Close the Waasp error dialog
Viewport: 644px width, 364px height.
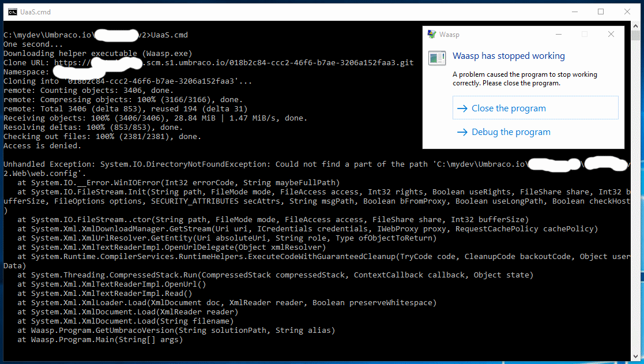point(611,34)
